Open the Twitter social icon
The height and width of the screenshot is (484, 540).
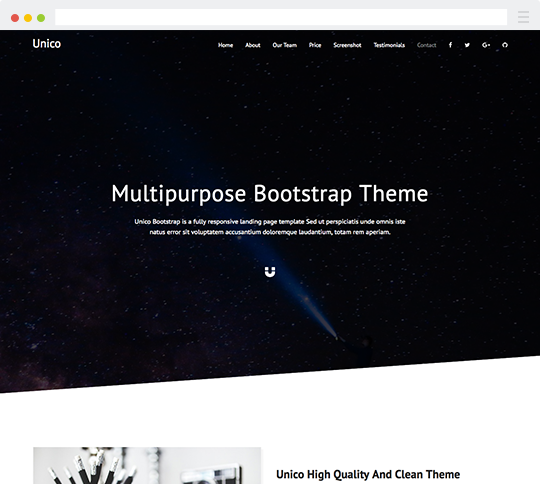pos(467,45)
